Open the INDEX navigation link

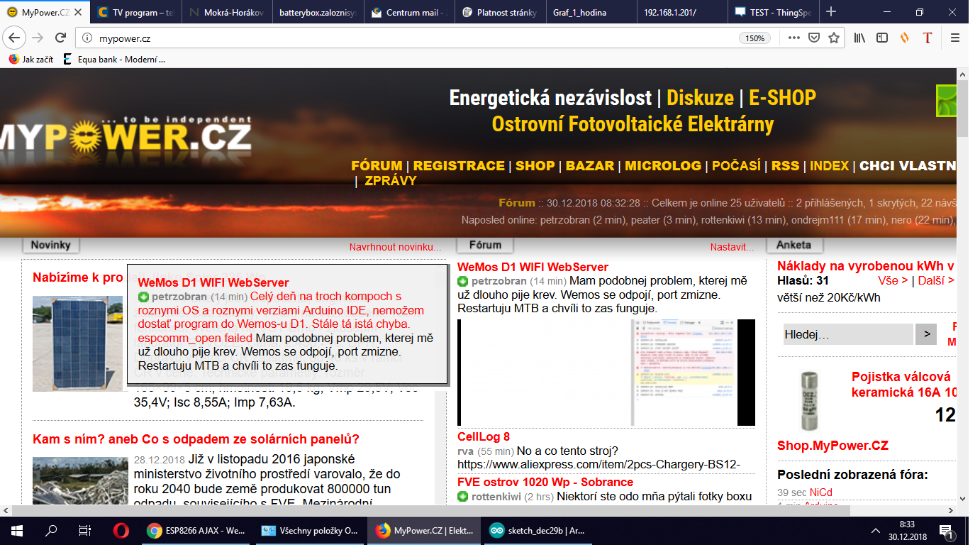830,166
